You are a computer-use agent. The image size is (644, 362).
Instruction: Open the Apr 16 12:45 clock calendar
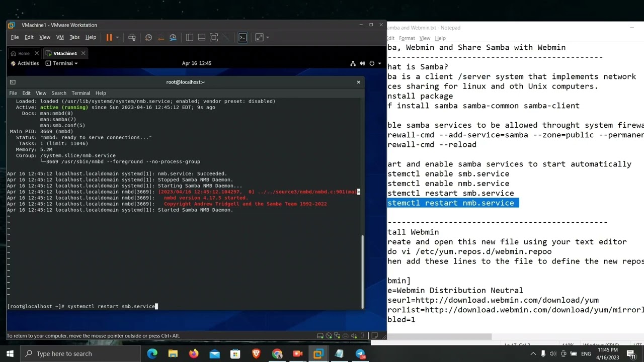[x=196, y=63]
